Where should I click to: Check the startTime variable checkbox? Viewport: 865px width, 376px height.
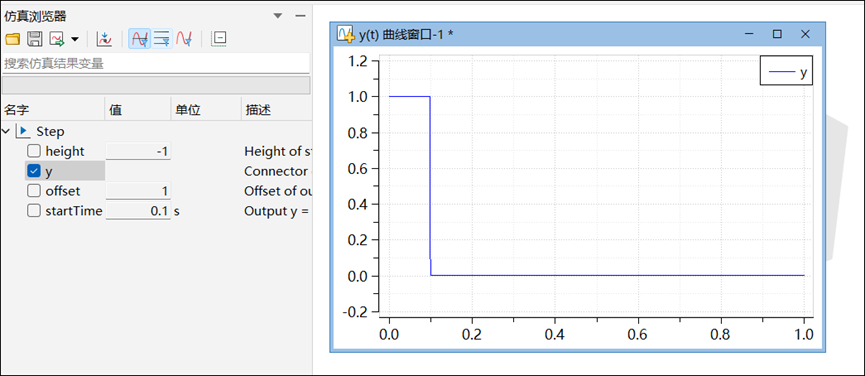[x=34, y=211]
